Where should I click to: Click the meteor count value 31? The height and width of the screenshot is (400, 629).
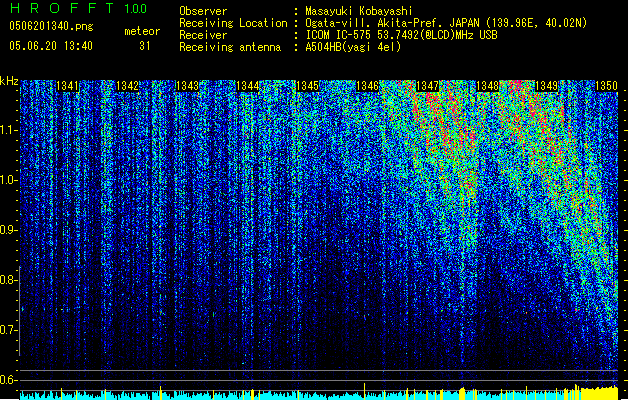[145, 46]
